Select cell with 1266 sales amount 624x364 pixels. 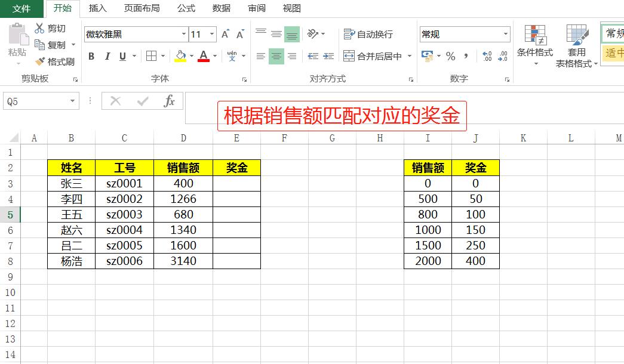tap(183, 199)
